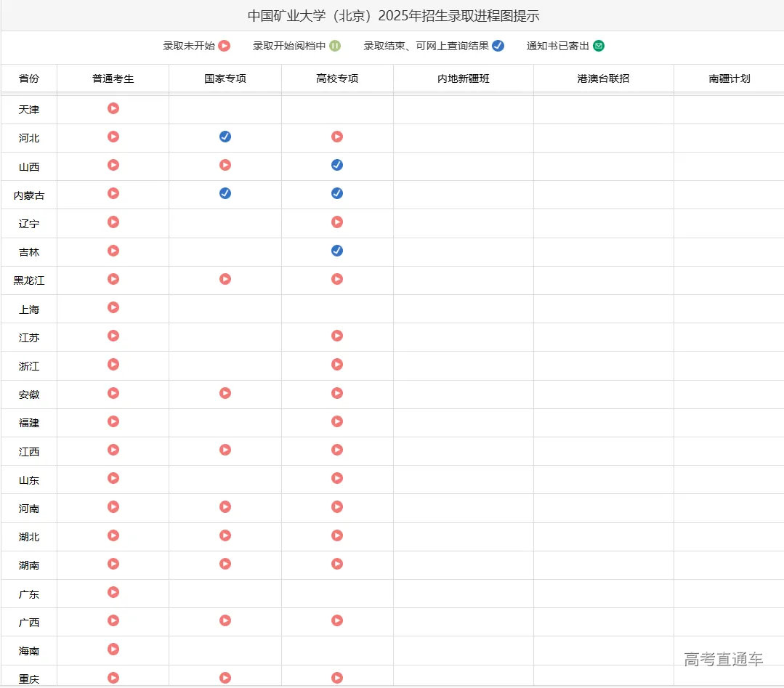Expand the 普通考生 column header
Screen dimensions: 784x688
[113, 78]
